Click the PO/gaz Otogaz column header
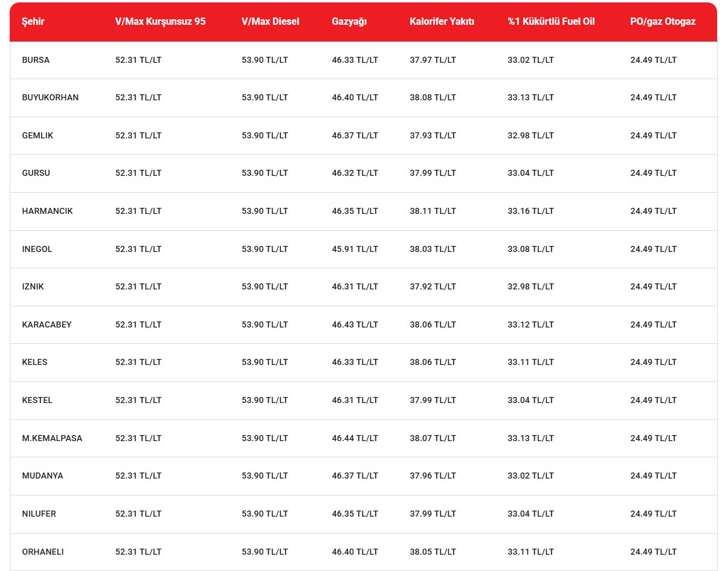 pos(663,22)
